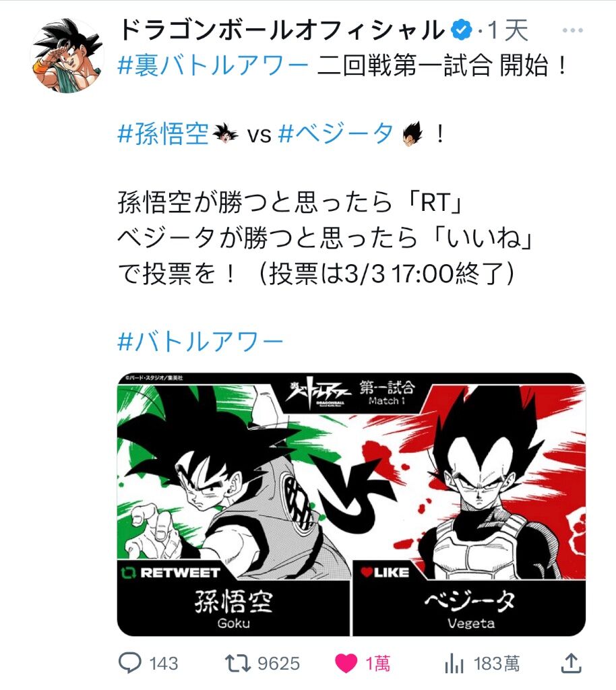Click the 9625 retweet count
This screenshot has height=690, width=616.
(x=278, y=664)
